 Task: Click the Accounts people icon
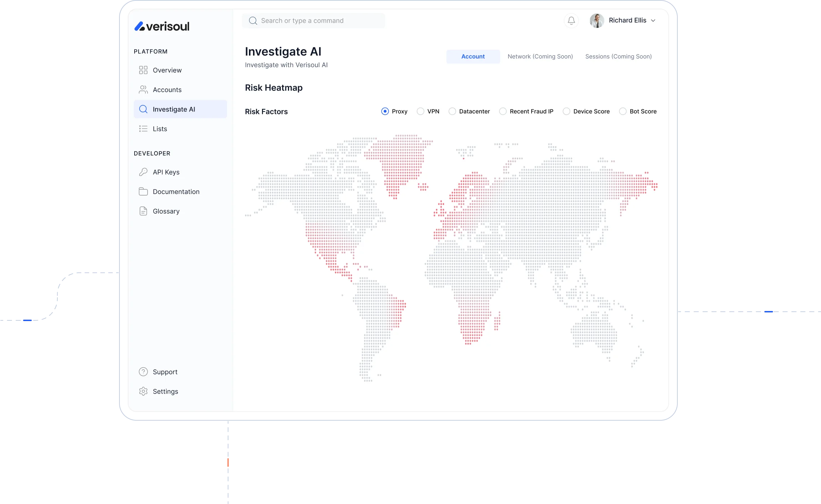tap(143, 89)
